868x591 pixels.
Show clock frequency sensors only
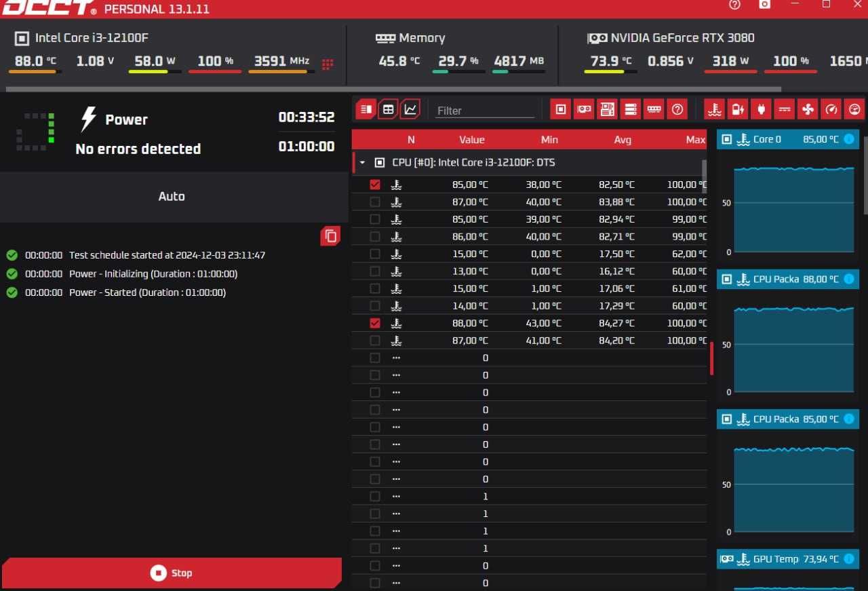coord(854,109)
